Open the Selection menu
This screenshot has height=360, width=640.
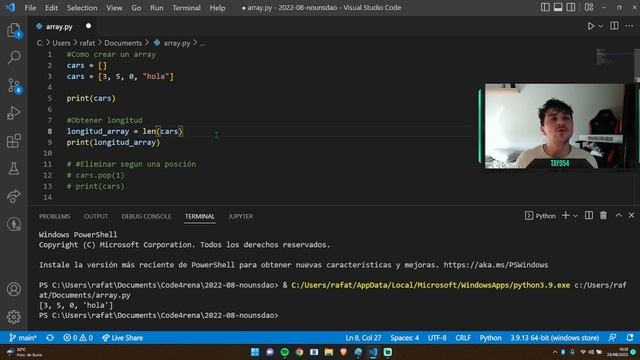(82, 8)
